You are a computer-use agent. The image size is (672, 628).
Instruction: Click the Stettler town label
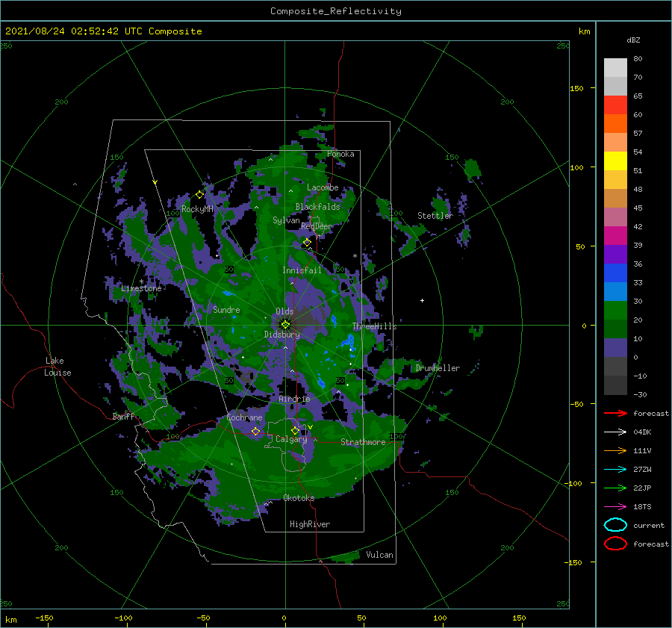tap(435, 216)
